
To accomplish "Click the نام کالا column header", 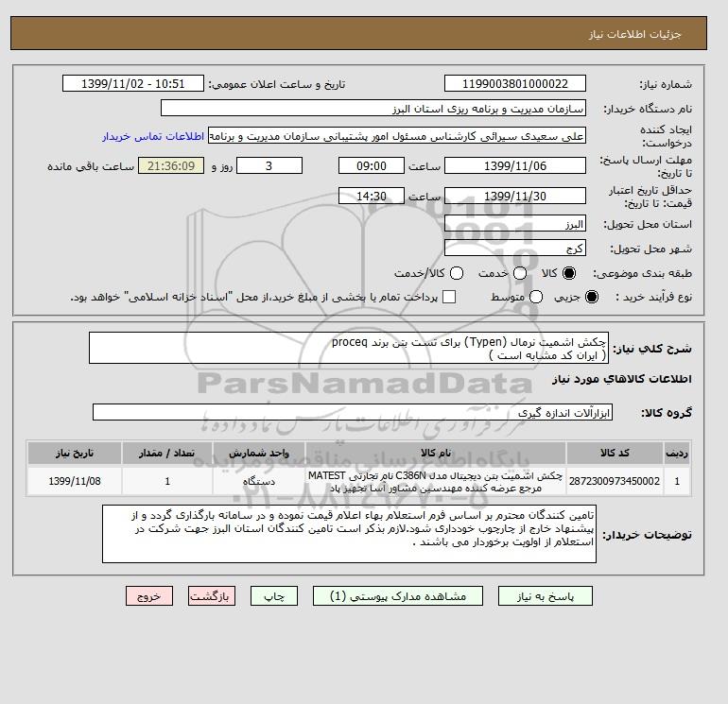I will pyautogui.click(x=436, y=453).
